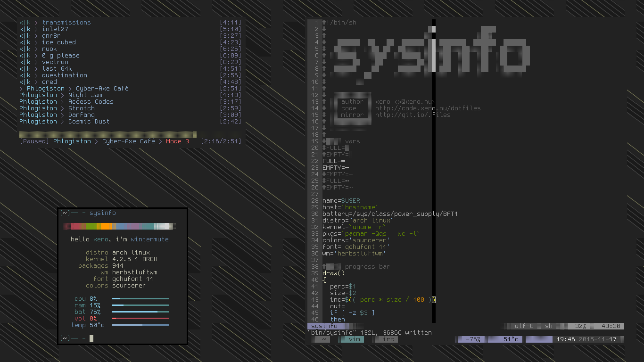Click the orange swatch in color bar
644x362 pixels.
104,226
